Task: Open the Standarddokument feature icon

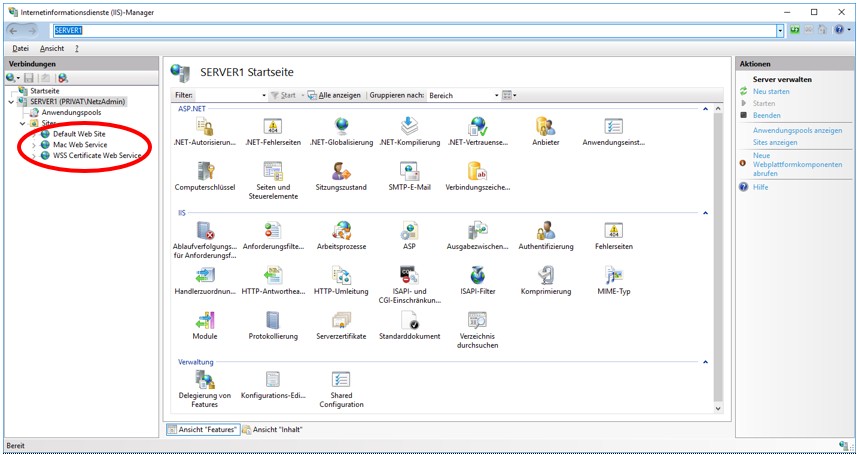Action: point(409,322)
